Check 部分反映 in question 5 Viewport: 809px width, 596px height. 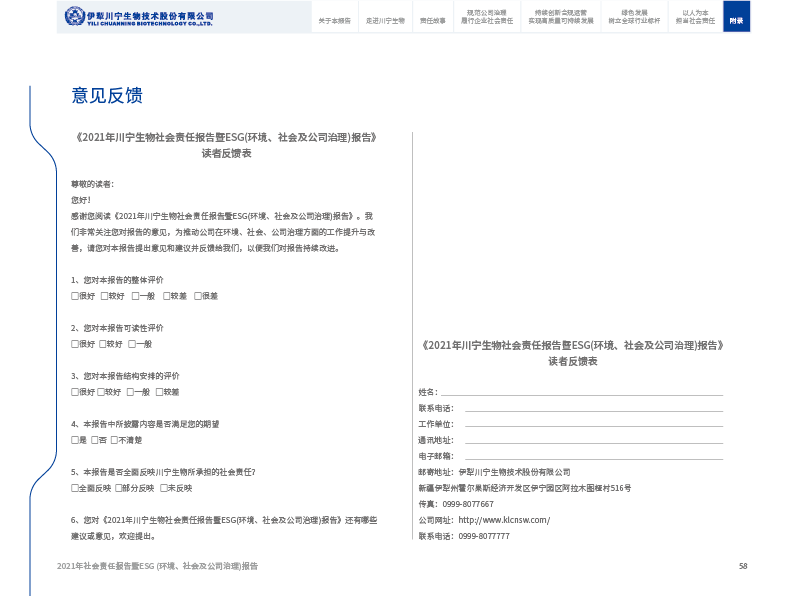[x=119, y=488]
